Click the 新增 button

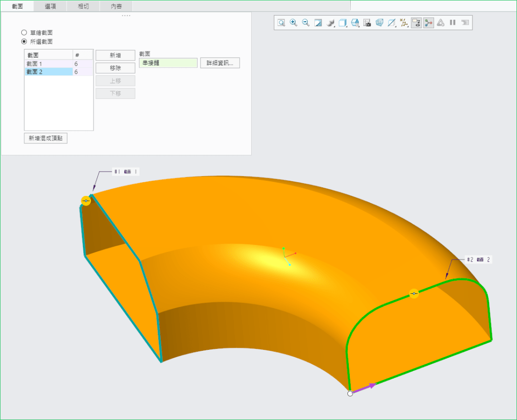pos(115,56)
